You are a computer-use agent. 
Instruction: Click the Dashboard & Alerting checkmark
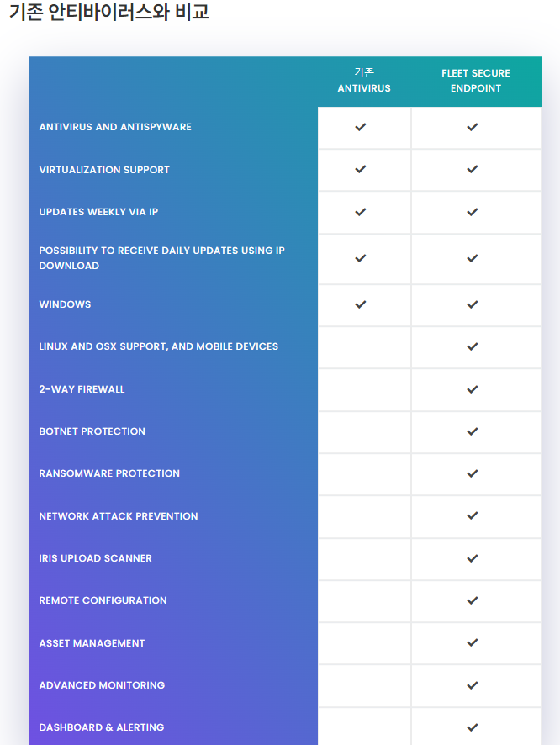coord(473,727)
